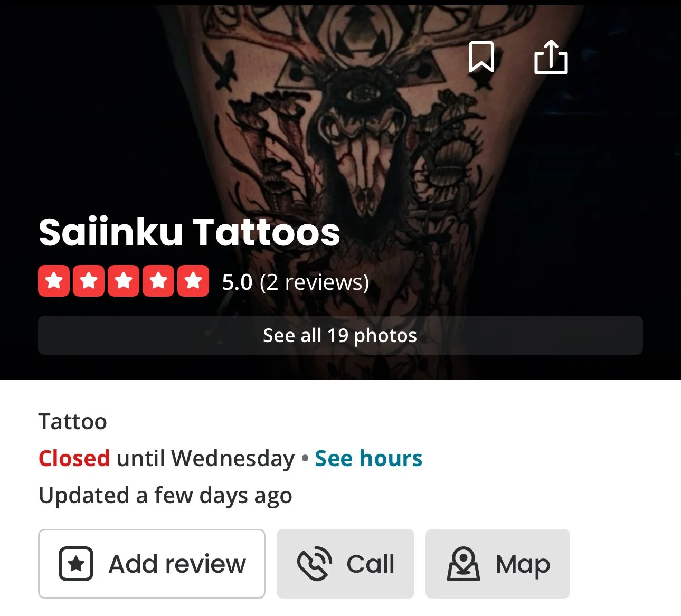Click the Closed until Wednesday status
The height and width of the screenshot is (616, 681).
tap(166, 458)
